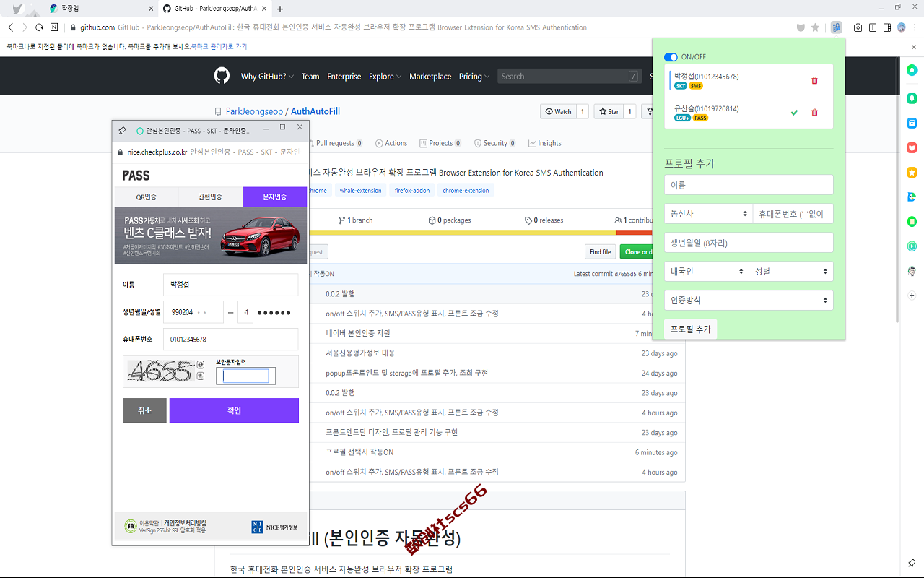The width and height of the screenshot is (924, 578).
Task: Bookmark this page with the star icon
Action: pyautogui.click(x=815, y=27)
